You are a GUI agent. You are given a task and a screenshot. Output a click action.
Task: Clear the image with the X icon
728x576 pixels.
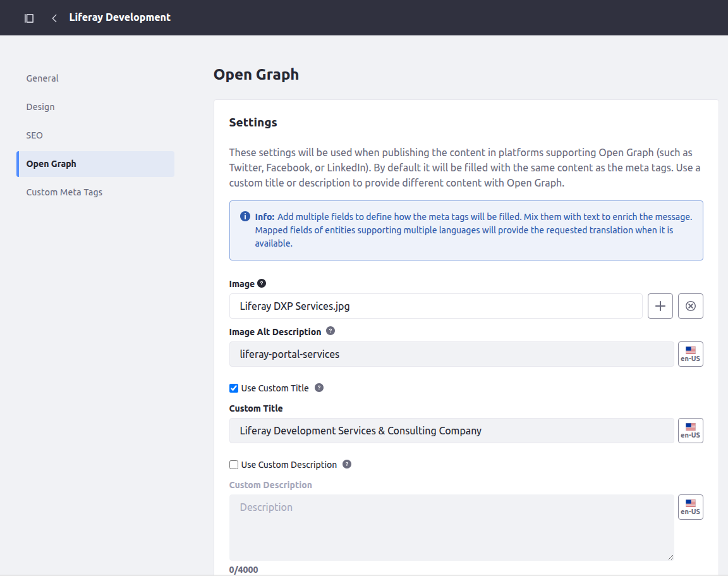coord(690,306)
